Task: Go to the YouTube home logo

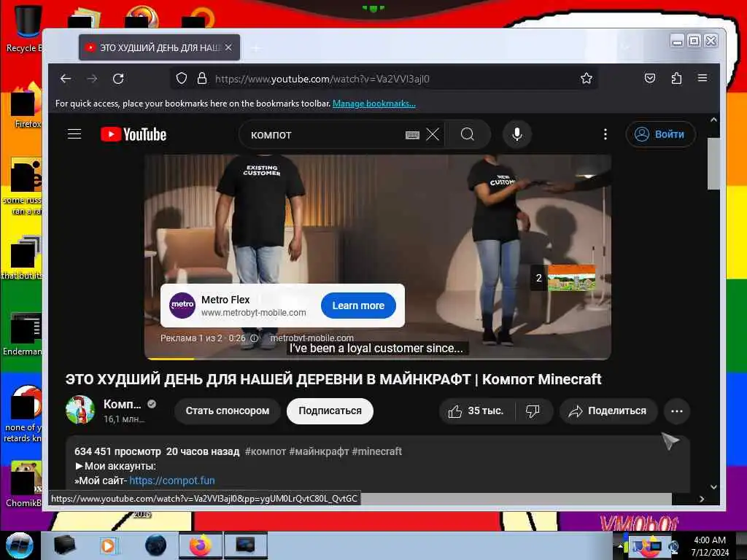Action: point(133,134)
